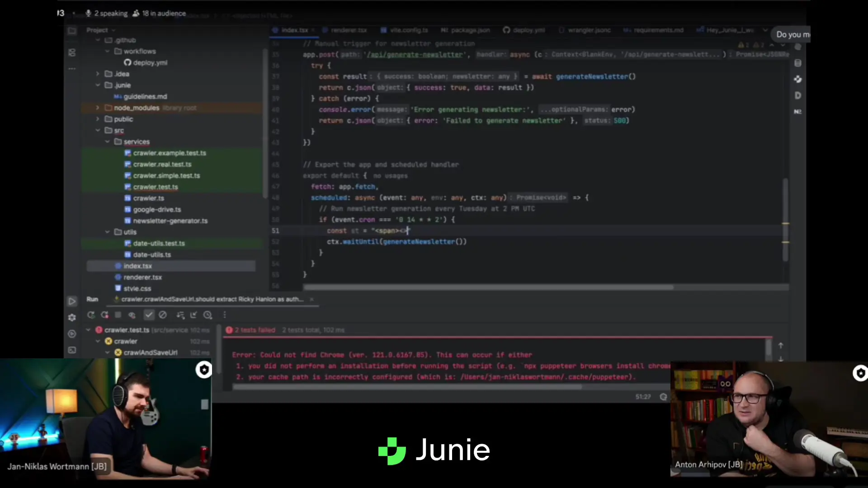This screenshot has width=868, height=488.
Task: Toggle show passed tests checkmark
Action: point(149,315)
